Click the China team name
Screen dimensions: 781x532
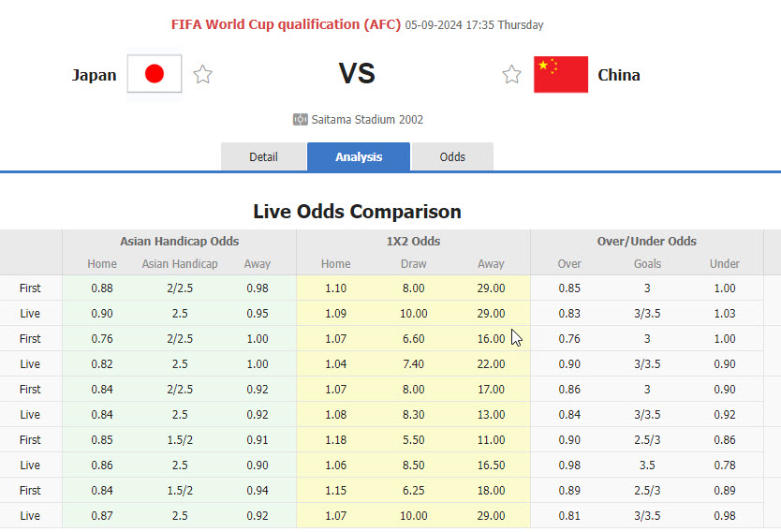click(x=619, y=75)
